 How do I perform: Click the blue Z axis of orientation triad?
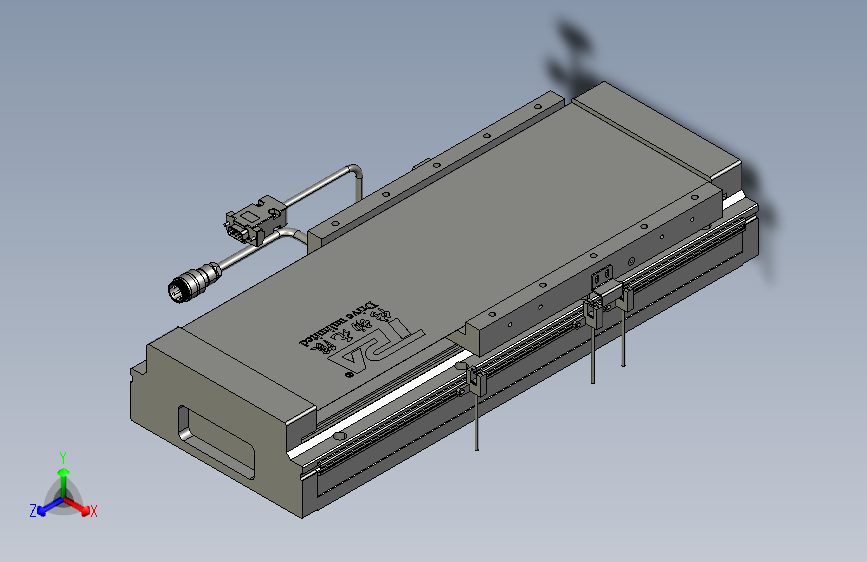point(46,508)
